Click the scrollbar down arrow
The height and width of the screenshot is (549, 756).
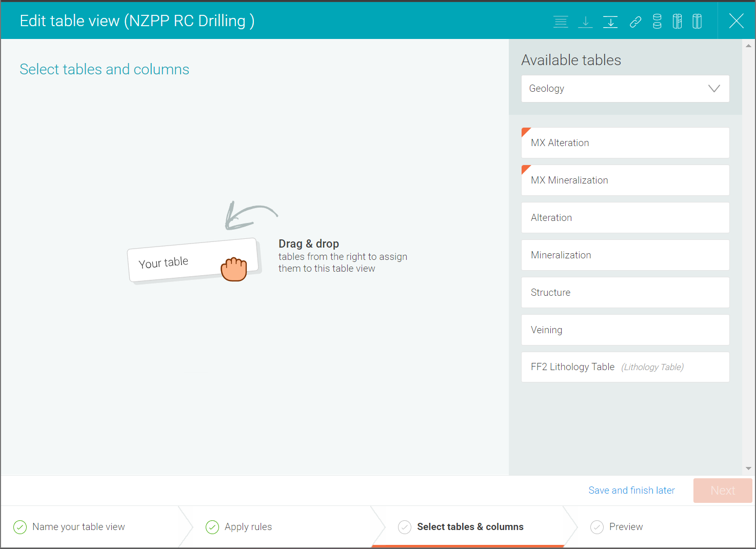click(748, 469)
